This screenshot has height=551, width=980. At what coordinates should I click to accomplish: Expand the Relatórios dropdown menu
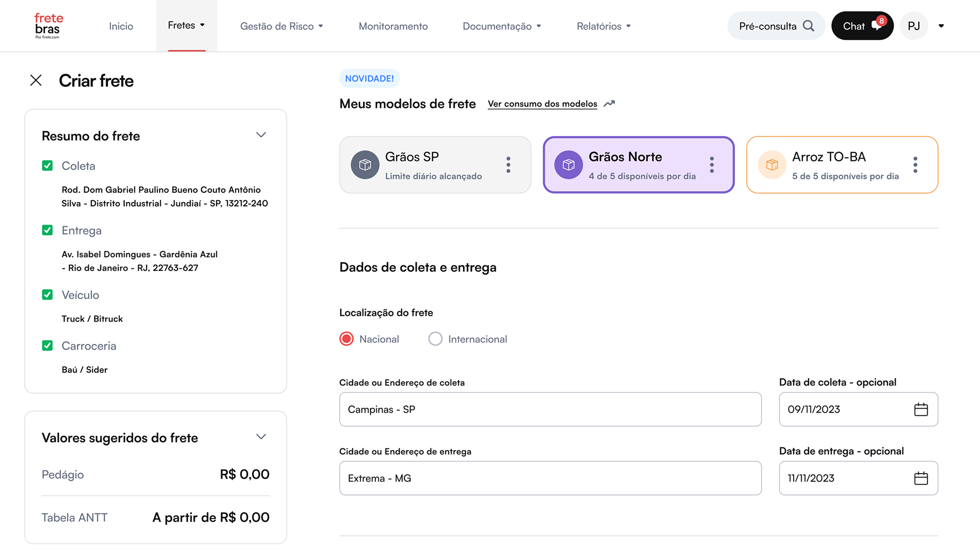(x=603, y=26)
